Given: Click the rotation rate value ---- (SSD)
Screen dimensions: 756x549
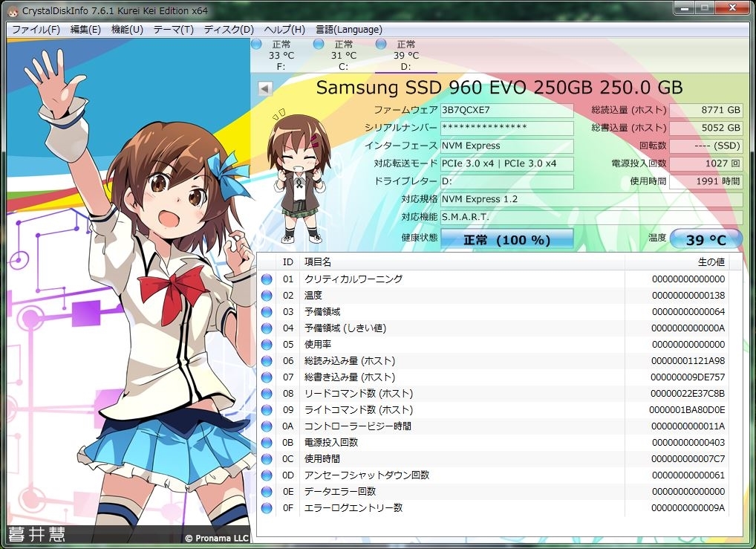Looking at the screenshot, I should click(706, 146).
